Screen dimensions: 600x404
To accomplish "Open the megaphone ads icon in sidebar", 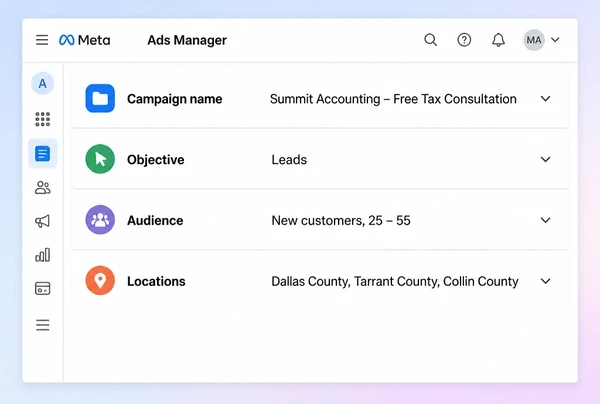I will tap(42, 221).
